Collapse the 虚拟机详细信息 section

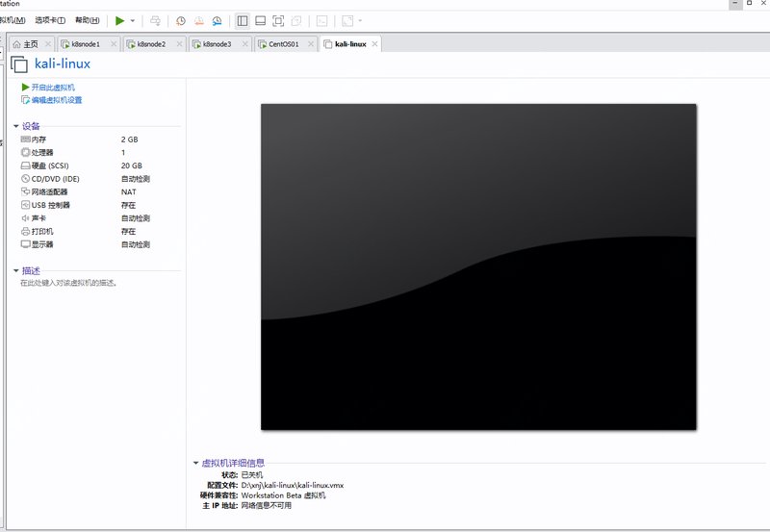pos(196,463)
